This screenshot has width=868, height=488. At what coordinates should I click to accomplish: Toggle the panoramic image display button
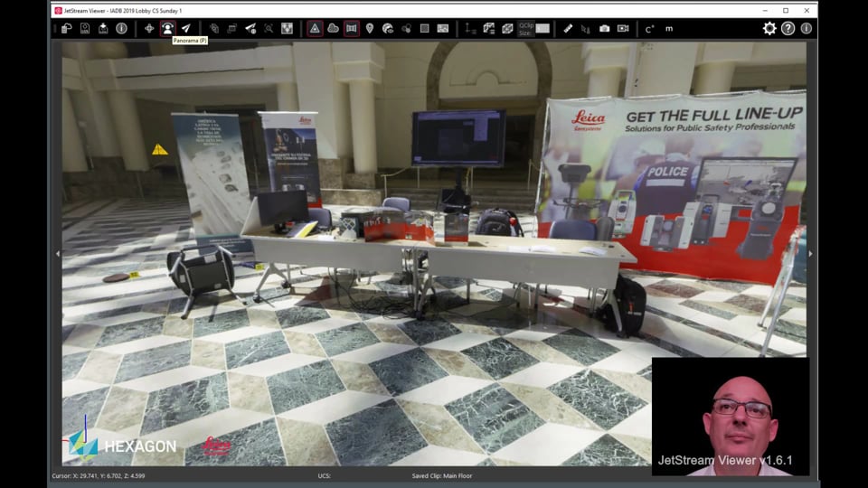point(351,28)
